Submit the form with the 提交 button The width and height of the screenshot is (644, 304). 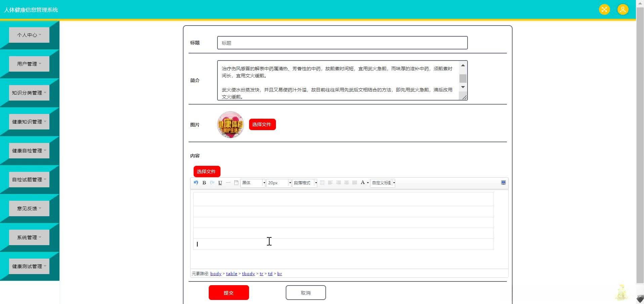229,293
